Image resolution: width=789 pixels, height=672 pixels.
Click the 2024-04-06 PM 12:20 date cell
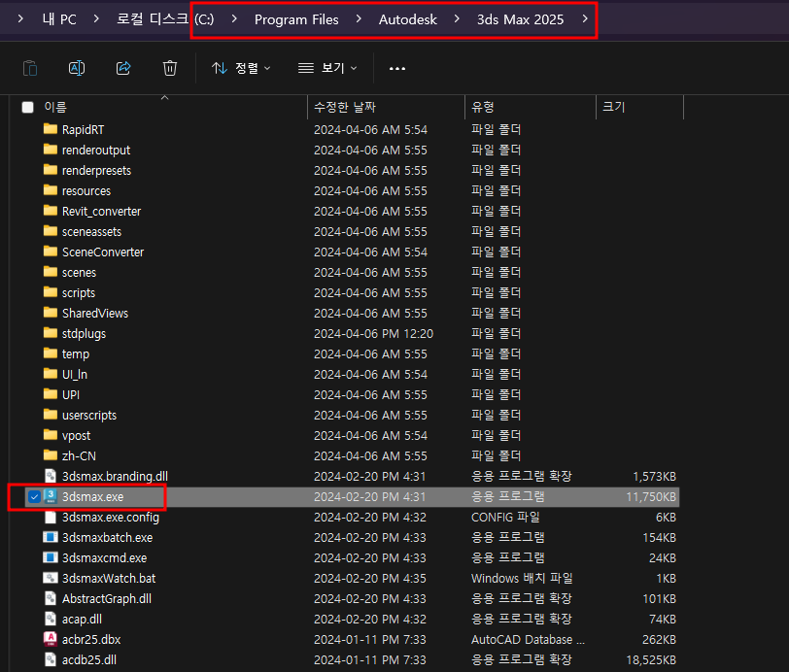(x=373, y=333)
